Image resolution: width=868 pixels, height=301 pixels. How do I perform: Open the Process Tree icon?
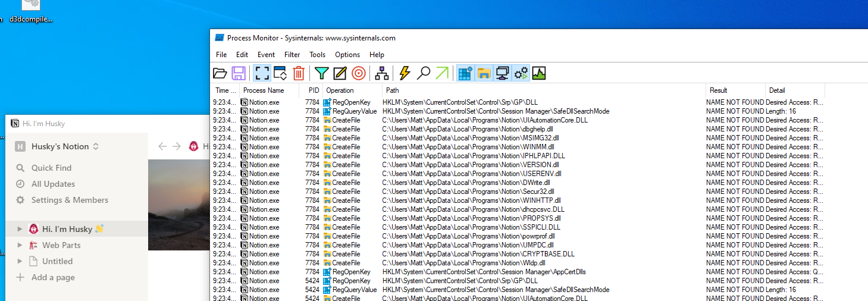382,73
